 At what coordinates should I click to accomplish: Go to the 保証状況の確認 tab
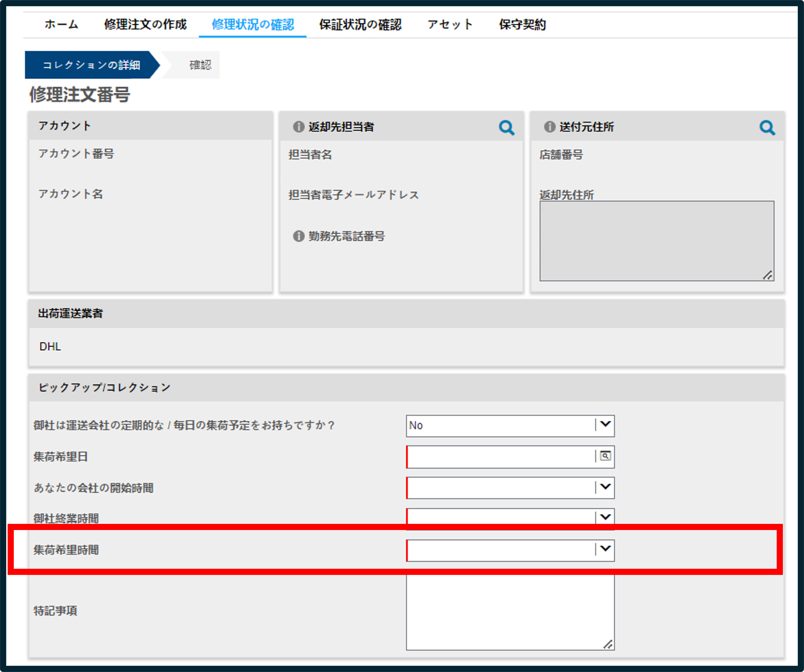[x=360, y=24]
